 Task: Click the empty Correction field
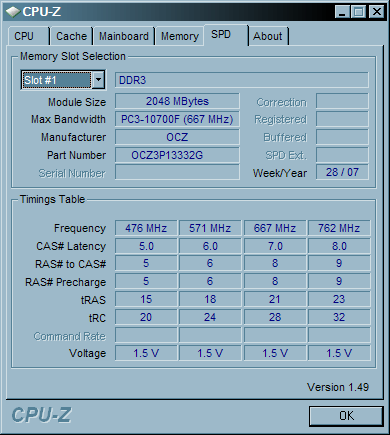342,101
